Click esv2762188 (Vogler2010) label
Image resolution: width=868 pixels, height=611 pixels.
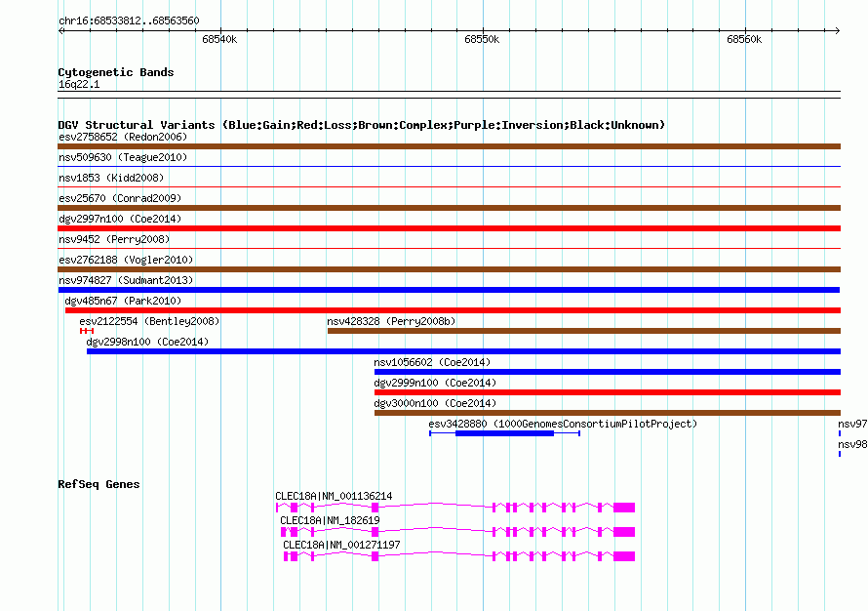coord(126,260)
